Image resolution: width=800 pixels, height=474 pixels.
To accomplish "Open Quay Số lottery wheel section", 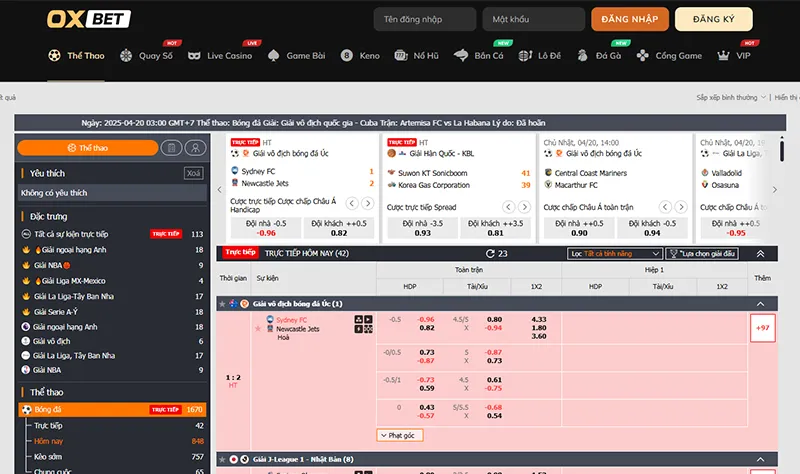I will point(146,56).
